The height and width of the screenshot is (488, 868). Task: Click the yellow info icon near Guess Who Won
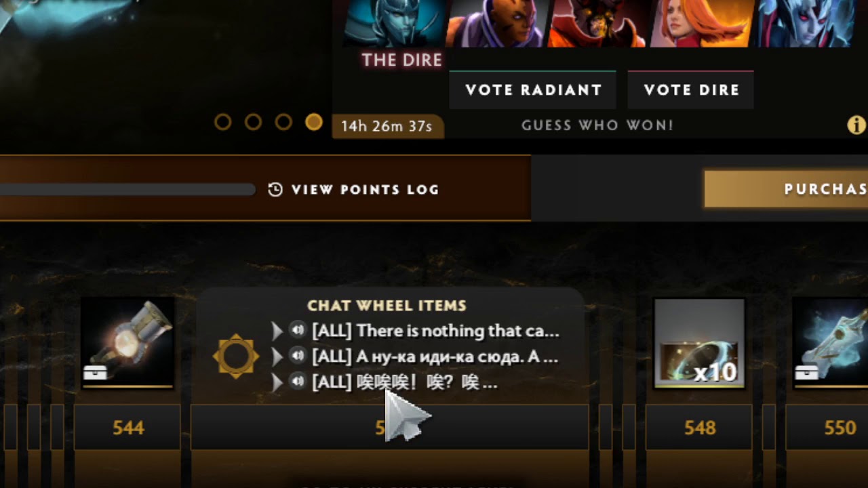pos(856,125)
